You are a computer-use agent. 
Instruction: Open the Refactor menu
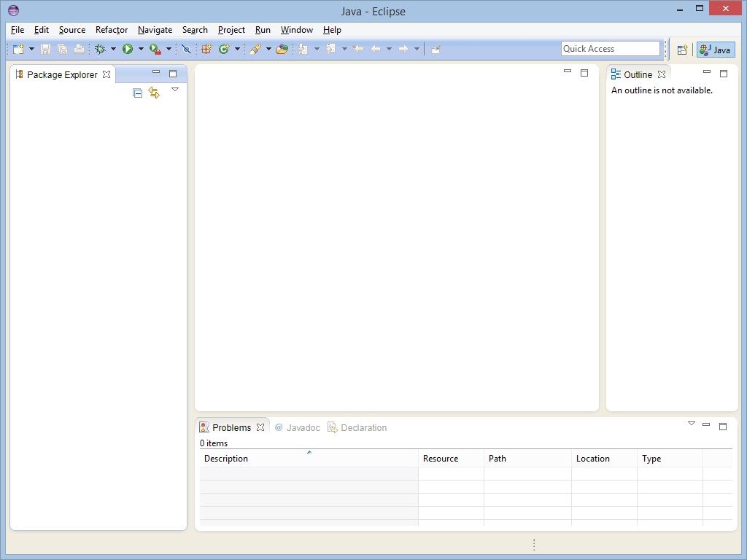(x=112, y=29)
